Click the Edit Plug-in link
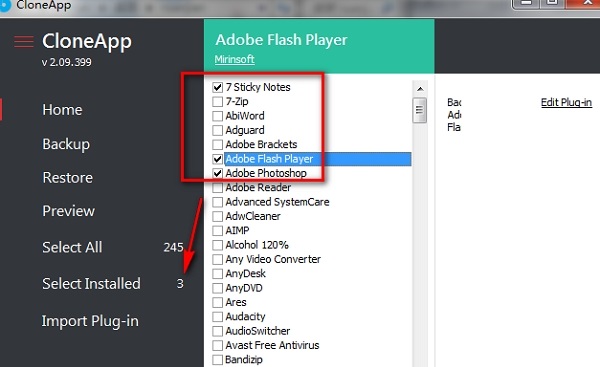Image resolution: width=600 pixels, height=367 pixels. pos(566,102)
